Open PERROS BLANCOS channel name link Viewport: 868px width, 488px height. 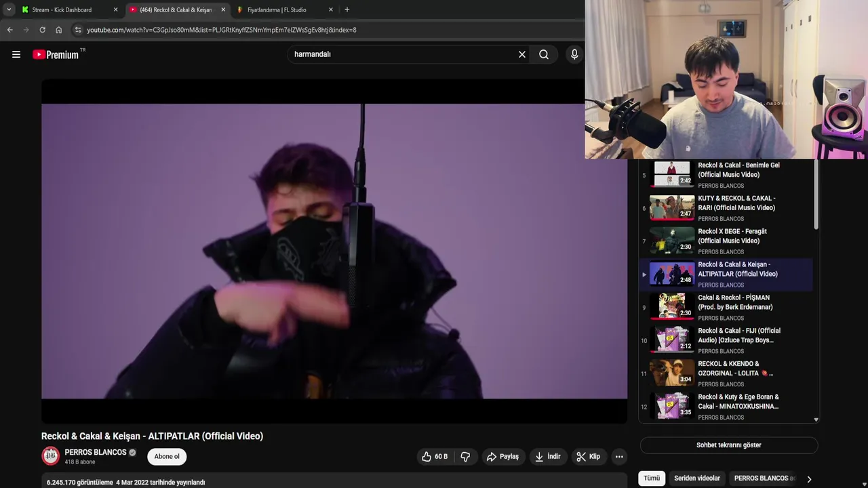[x=96, y=452]
